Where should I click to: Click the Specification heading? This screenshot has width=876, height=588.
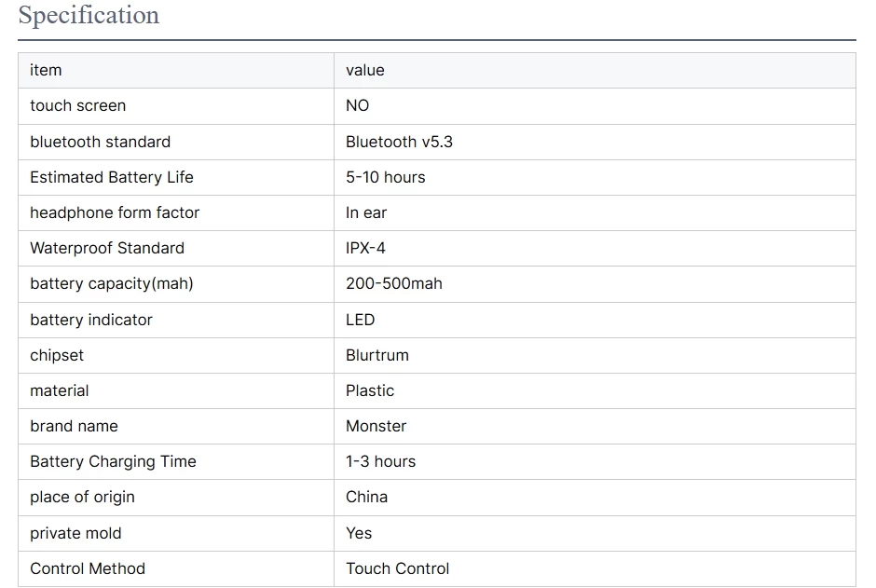tap(89, 16)
